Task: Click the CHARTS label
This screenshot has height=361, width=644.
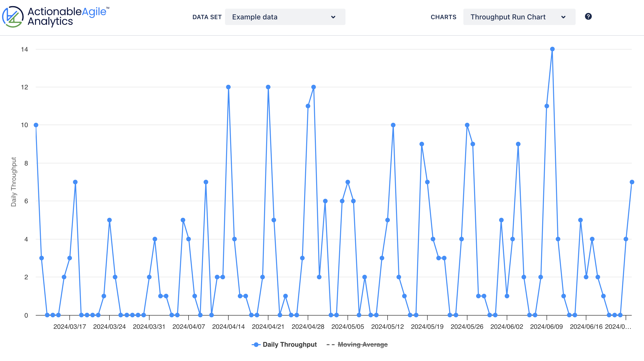Action: pos(444,17)
